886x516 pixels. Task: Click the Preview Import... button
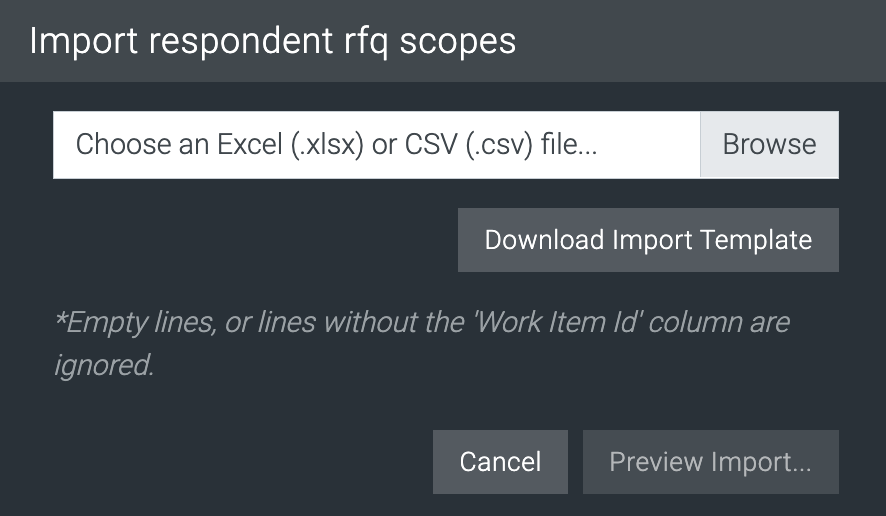tap(710, 462)
